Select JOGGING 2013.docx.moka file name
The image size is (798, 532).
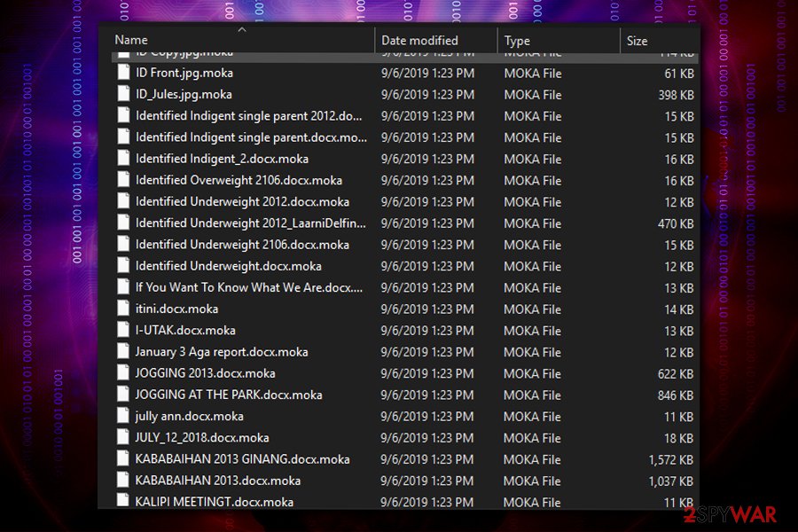coord(205,373)
